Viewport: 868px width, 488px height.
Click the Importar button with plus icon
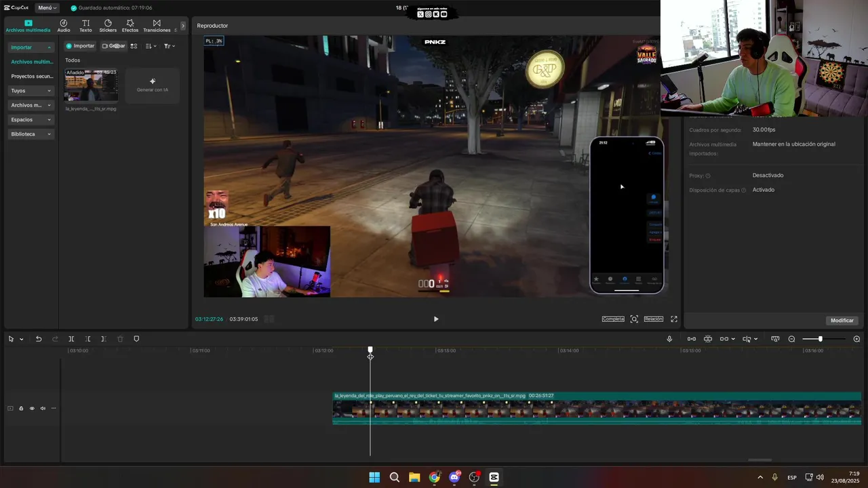pos(80,46)
